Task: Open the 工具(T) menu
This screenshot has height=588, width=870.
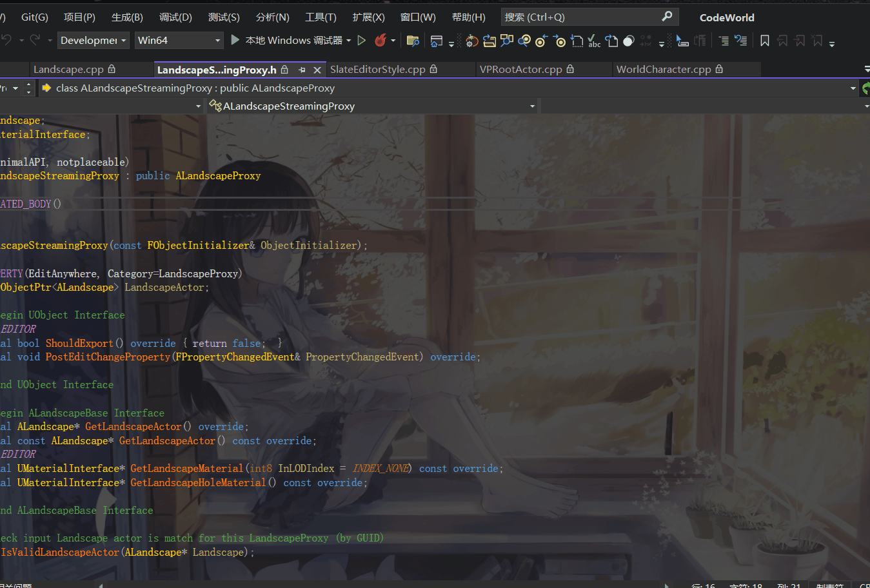Action: 321,17
